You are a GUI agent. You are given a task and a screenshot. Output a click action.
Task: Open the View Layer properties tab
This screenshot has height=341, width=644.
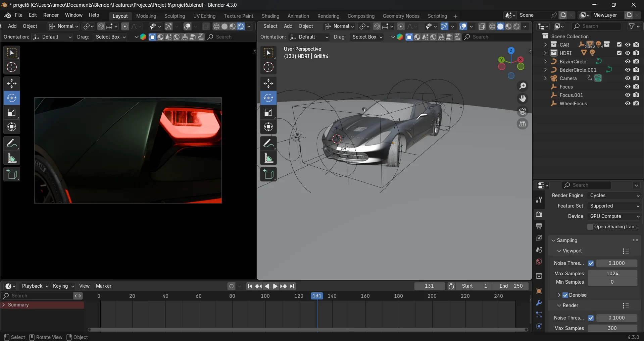[539, 238]
